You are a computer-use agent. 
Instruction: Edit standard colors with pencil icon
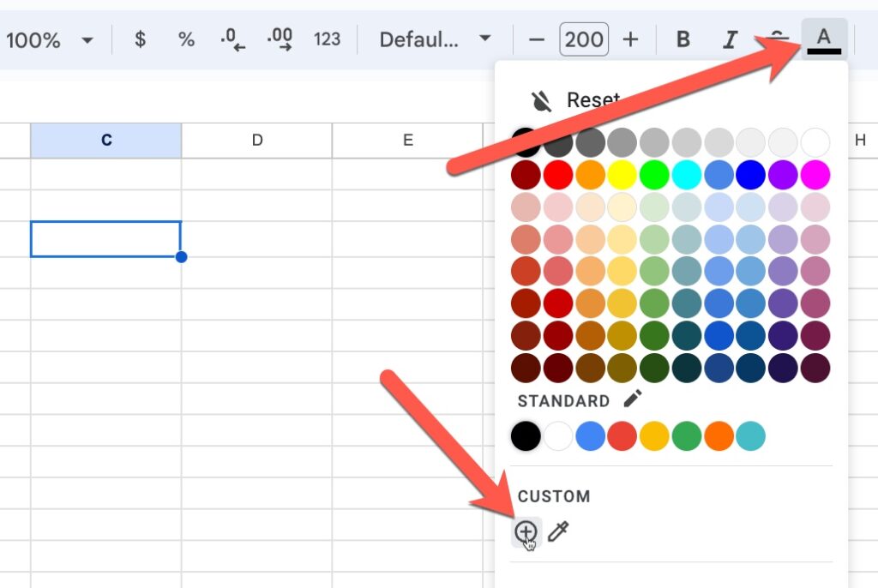[633, 399]
